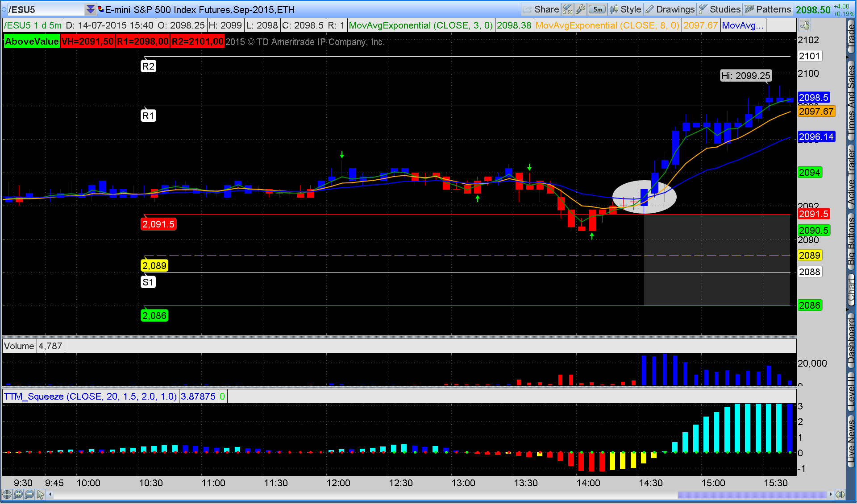Viewport: 857px width, 504px height.
Task: Click the drawing hand icon below Patterns
Action: (x=804, y=25)
